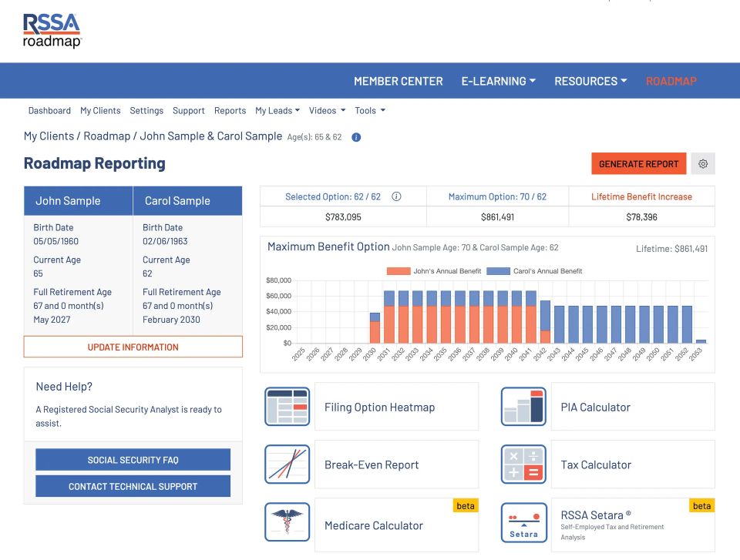The width and height of the screenshot is (740, 560).
Task: Click the Break-Even Report chart icon
Action: pos(287,464)
